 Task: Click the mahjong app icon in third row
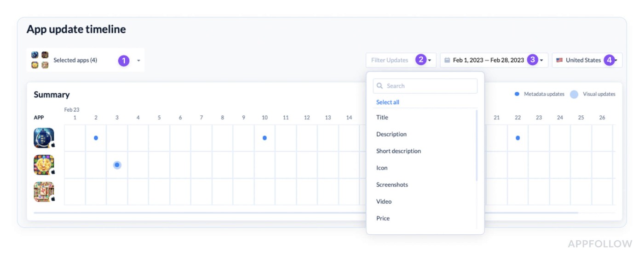[44, 192]
